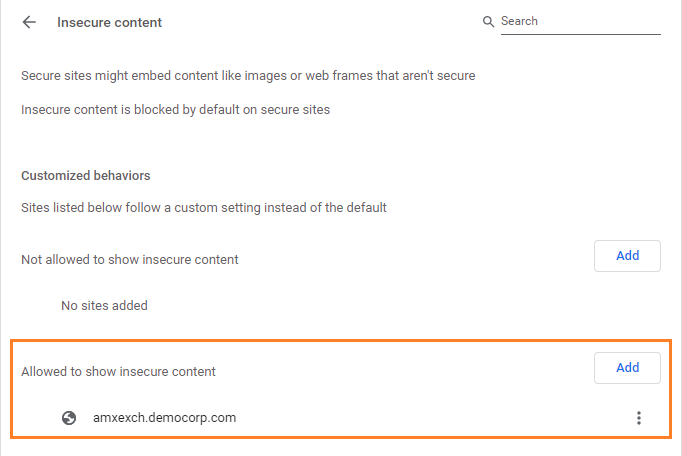The height and width of the screenshot is (456, 682).
Task: Click the Not allowed to show insecure content label
Action: coord(130,260)
